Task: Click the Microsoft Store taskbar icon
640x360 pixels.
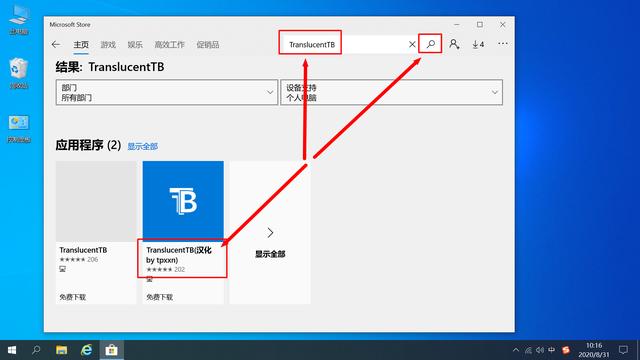Action: tap(111, 350)
